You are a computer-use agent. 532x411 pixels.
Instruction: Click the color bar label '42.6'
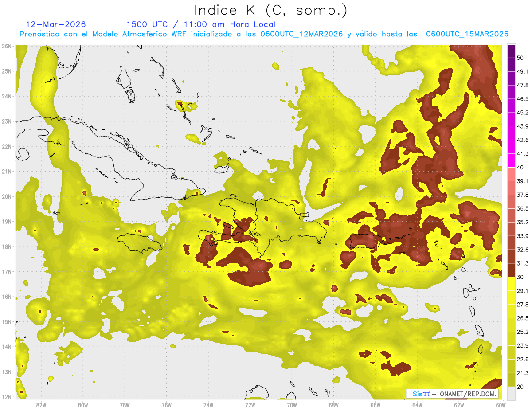coord(523,140)
